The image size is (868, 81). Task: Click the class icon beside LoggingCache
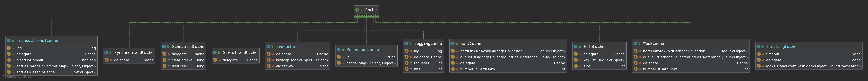tap(406, 44)
